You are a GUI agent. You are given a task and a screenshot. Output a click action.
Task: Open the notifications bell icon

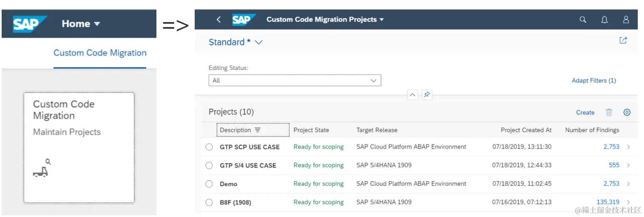604,20
